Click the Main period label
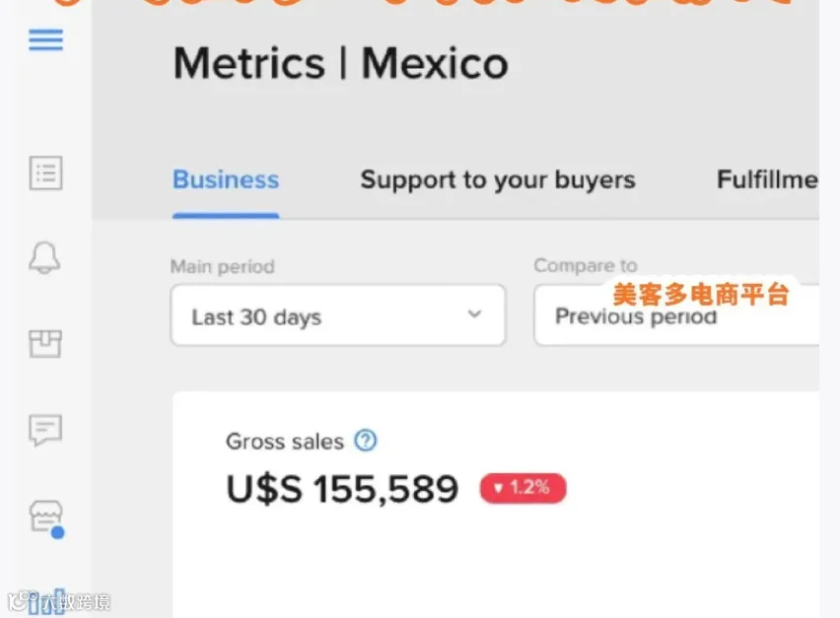This screenshot has height=618, width=840. pyautogui.click(x=222, y=266)
